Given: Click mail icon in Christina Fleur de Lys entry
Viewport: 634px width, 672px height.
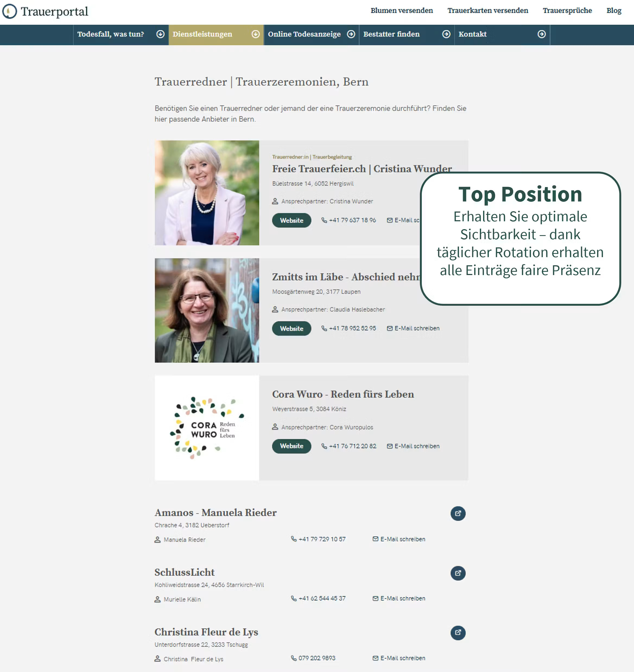Looking at the screenshot, I should click(375, 658).
